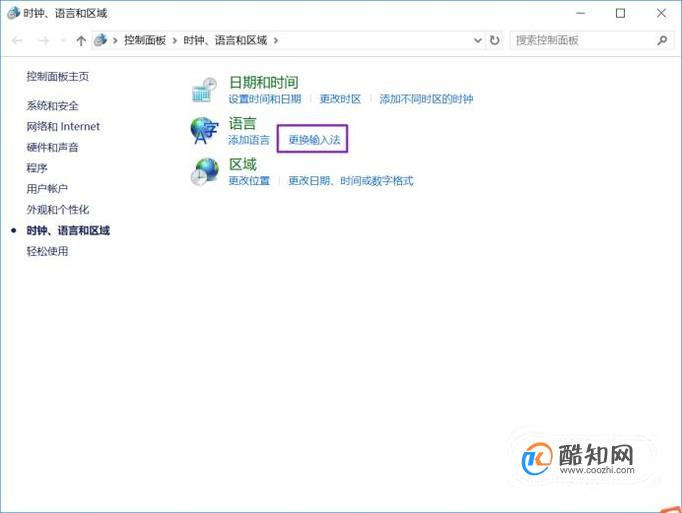Open 更改位置 link
682x513 pixels.
[249, 181]
